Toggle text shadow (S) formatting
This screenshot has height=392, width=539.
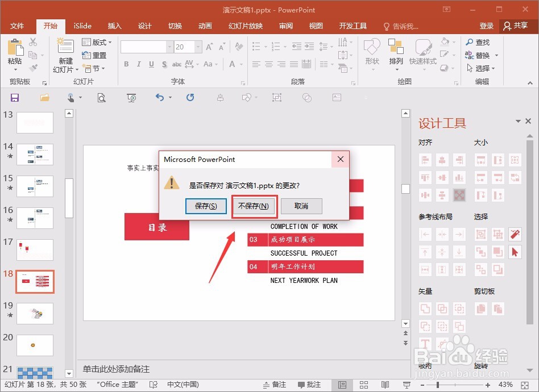click(164, 64)
